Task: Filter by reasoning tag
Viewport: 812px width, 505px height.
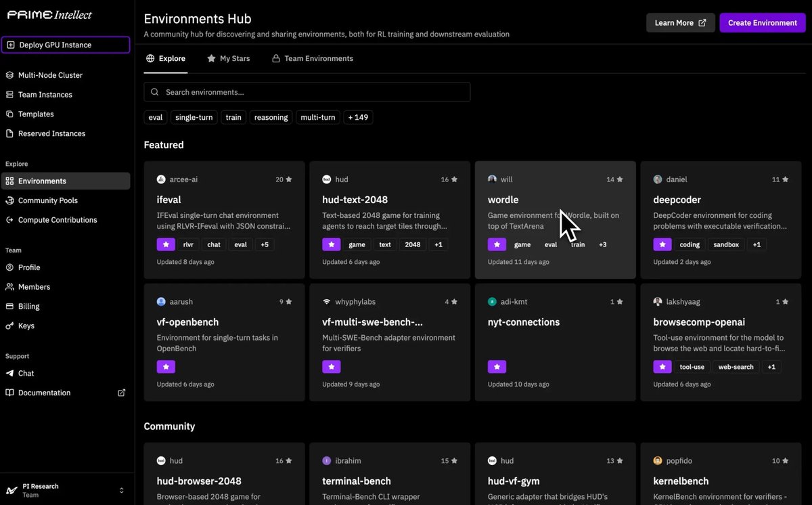Action: point(271,117)
